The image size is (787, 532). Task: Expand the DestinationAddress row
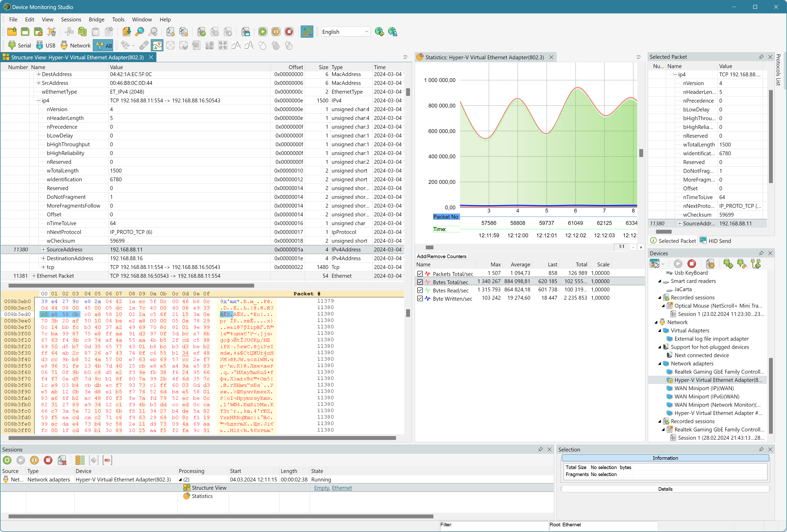click(x=43, y=258)
